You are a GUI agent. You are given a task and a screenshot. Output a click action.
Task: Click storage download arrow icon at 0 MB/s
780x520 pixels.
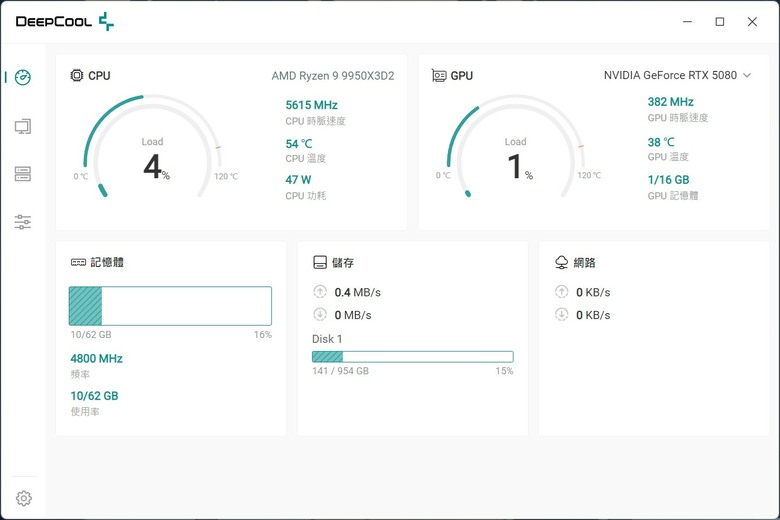320,314
